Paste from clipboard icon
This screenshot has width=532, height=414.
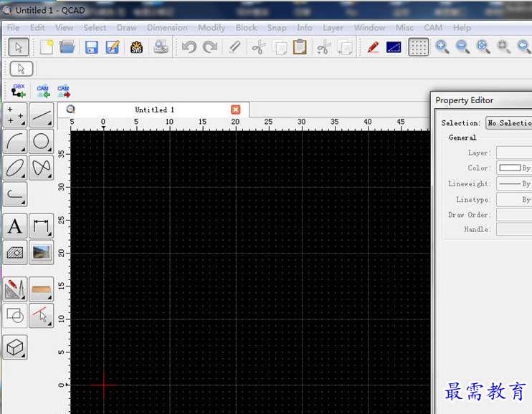(300, 47)
